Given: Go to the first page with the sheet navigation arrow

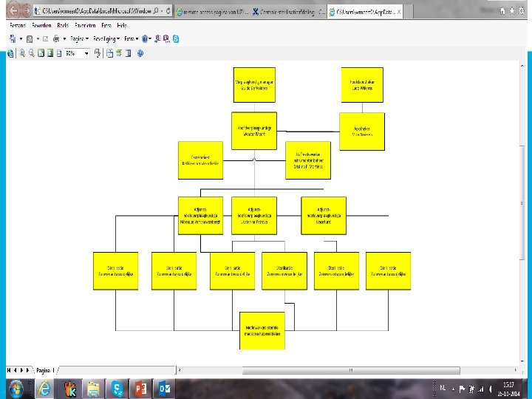Looking at the screenshot, I should coord(9,370).
